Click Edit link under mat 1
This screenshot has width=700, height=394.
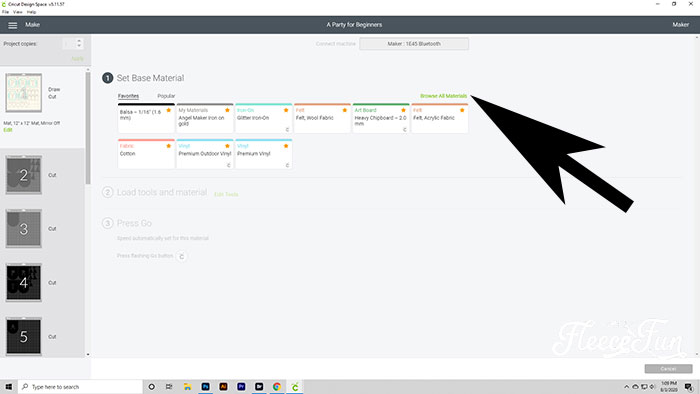(8, 130)
